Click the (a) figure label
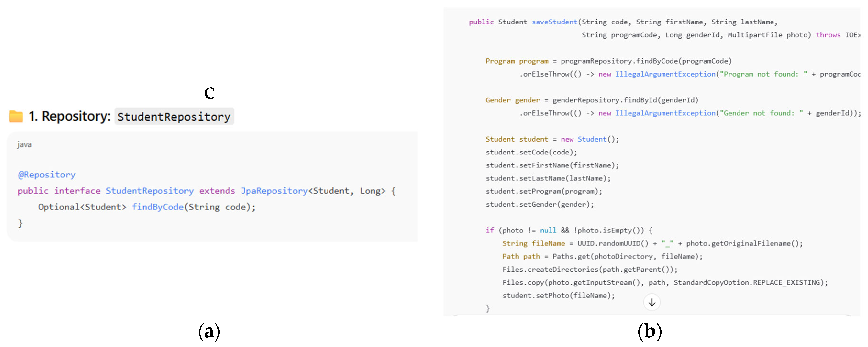 pyautogui.click(x=209, y=331)
